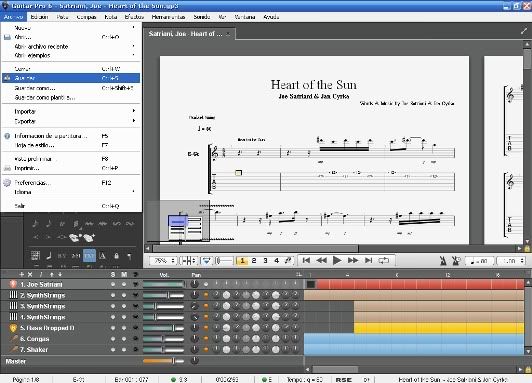532x383 pixels.
Task: Switch to the Satriani, Joe - Heart of... tab
Action: (x=189, y=34)
